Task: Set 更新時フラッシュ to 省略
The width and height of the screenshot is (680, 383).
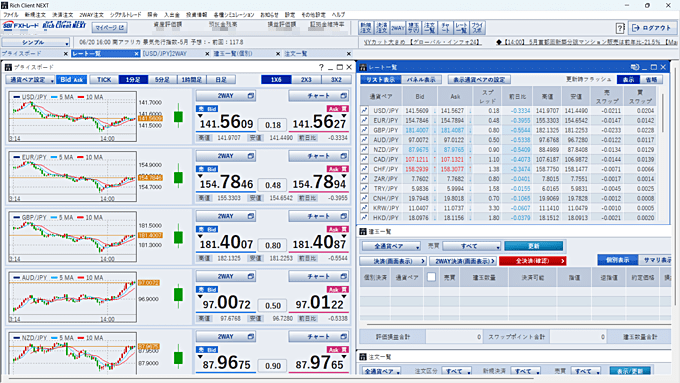Action: (x=651, y=79)
